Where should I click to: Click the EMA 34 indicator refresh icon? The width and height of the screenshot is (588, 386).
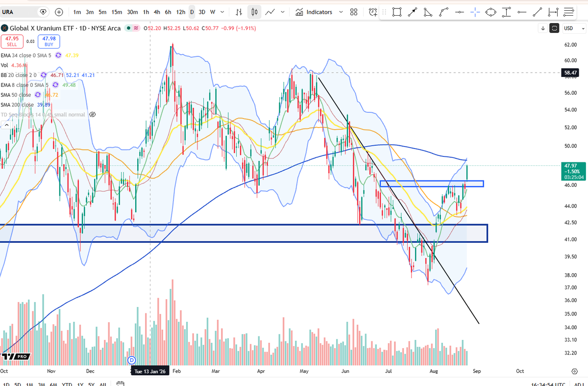(x=58, y=55)
